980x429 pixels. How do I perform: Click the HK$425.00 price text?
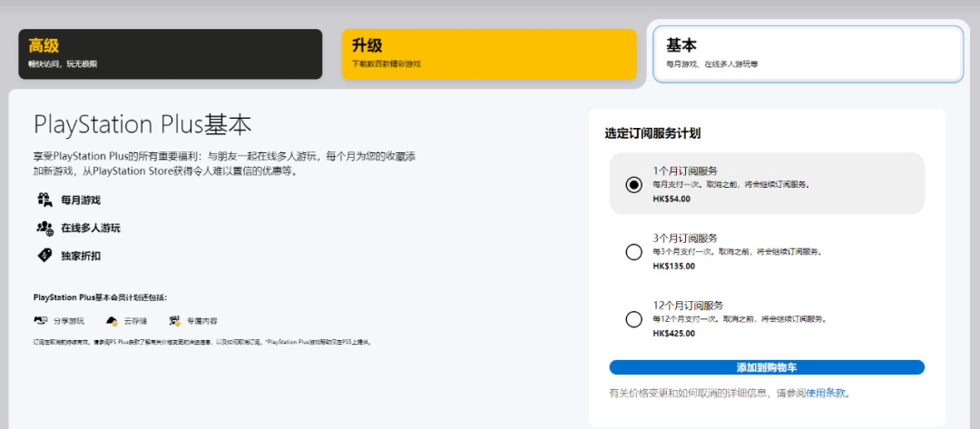click(x=673, y=334)
